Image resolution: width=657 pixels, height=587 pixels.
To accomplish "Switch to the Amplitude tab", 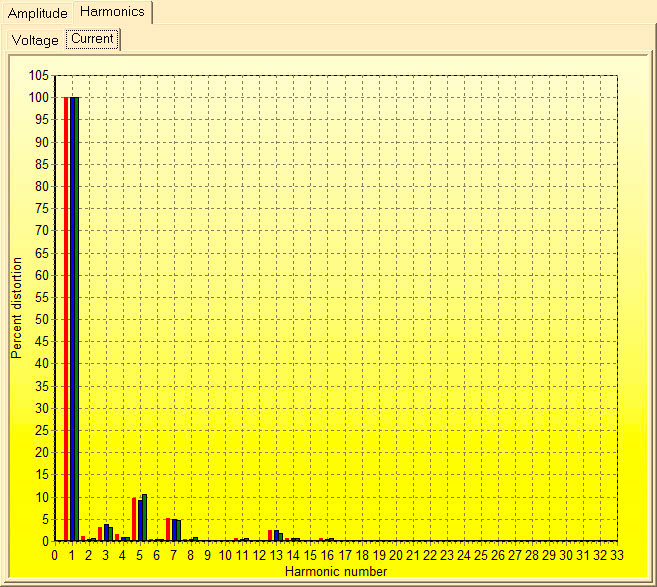I will coord(37,13).
